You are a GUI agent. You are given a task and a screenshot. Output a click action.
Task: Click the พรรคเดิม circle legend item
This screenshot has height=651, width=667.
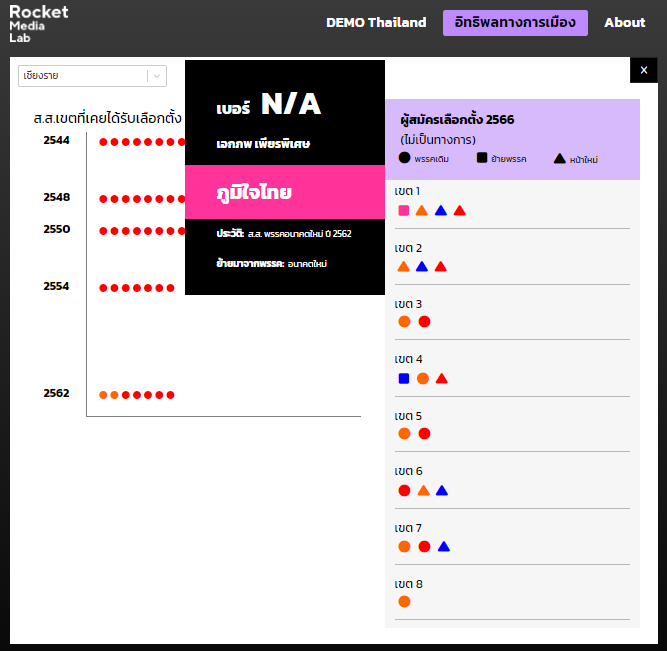click(x=424, y=158)
